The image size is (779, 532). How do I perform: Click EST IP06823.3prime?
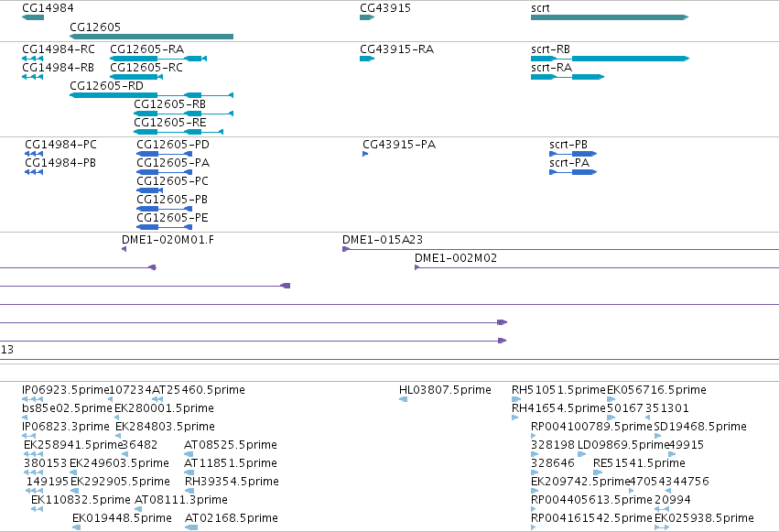click(28, 436)
